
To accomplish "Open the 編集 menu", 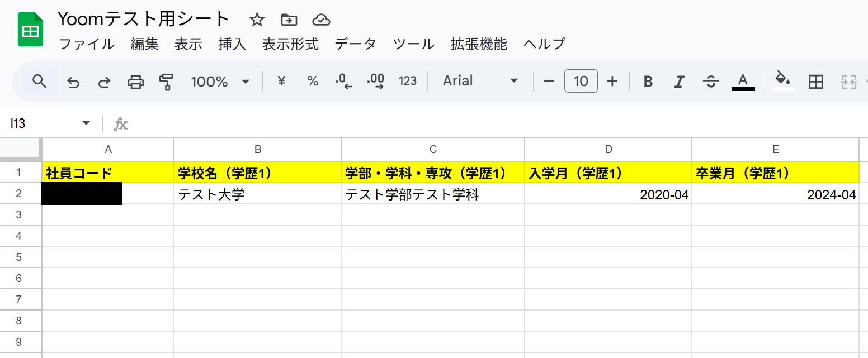I will pyautogui.click(x=145, y=44).
